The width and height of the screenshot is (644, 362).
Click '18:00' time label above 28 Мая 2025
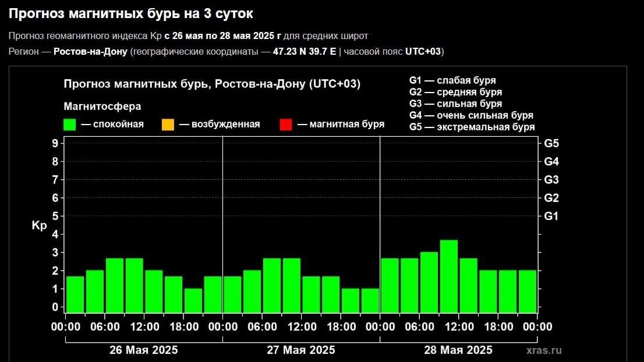click(498, 327)
